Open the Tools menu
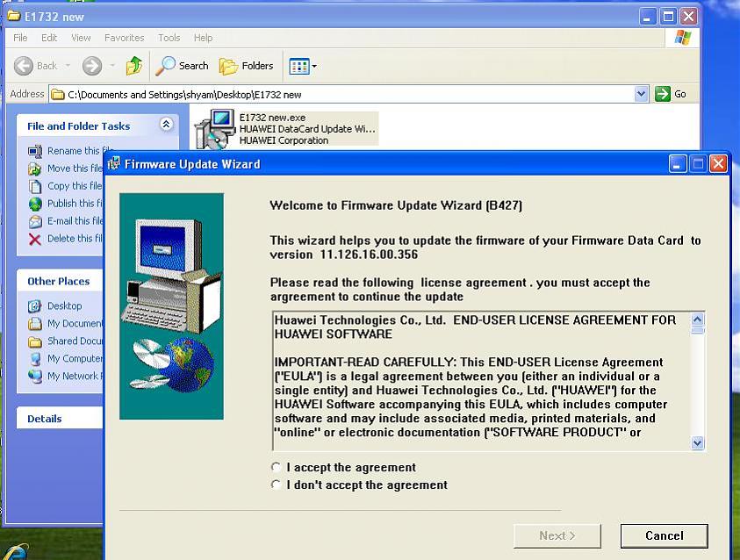 pos(169,38)
